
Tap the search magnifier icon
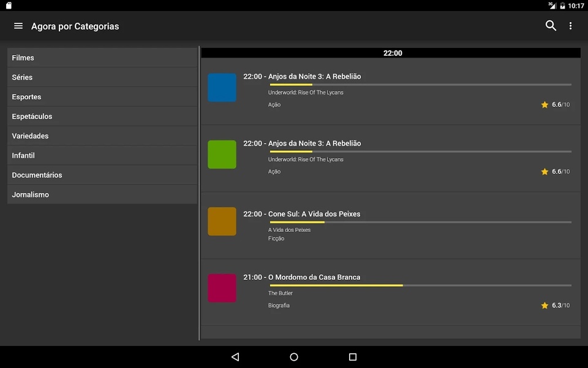point(551,26)
